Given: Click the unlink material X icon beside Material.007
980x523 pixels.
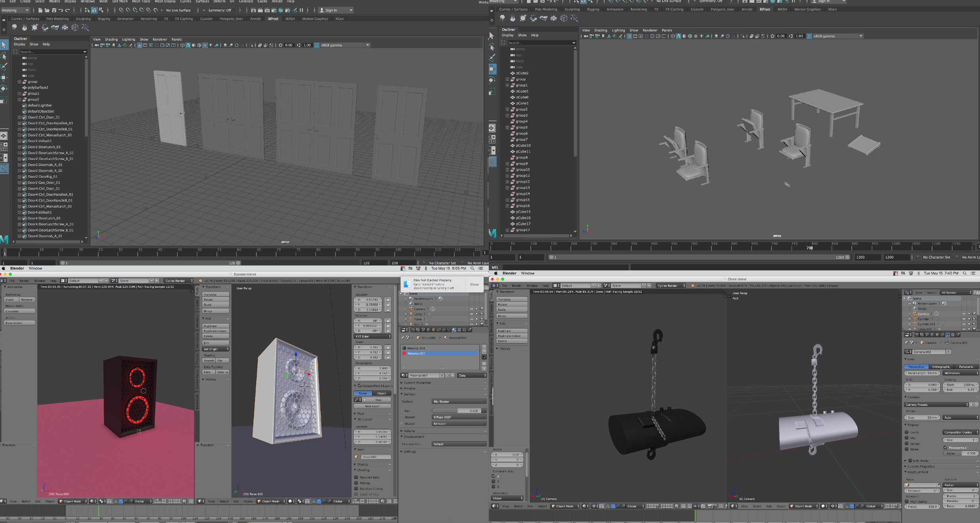Looking at the screenshot, I should [452, 375].
